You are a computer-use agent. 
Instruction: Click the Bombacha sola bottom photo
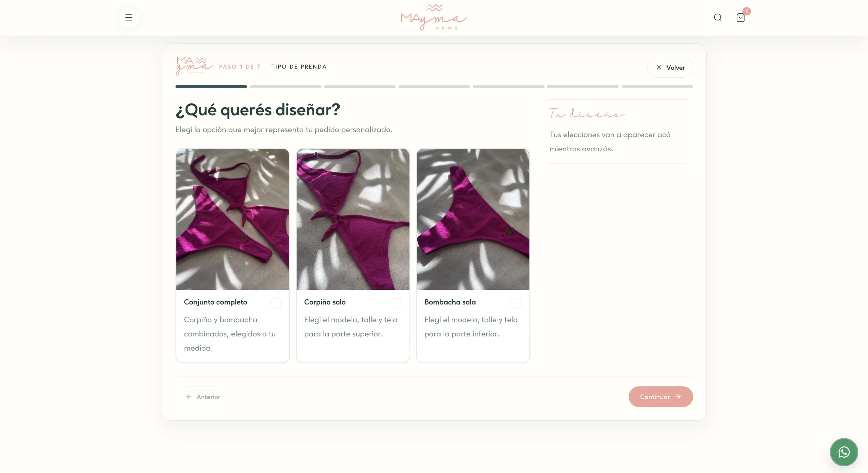(x=473, y=219)
